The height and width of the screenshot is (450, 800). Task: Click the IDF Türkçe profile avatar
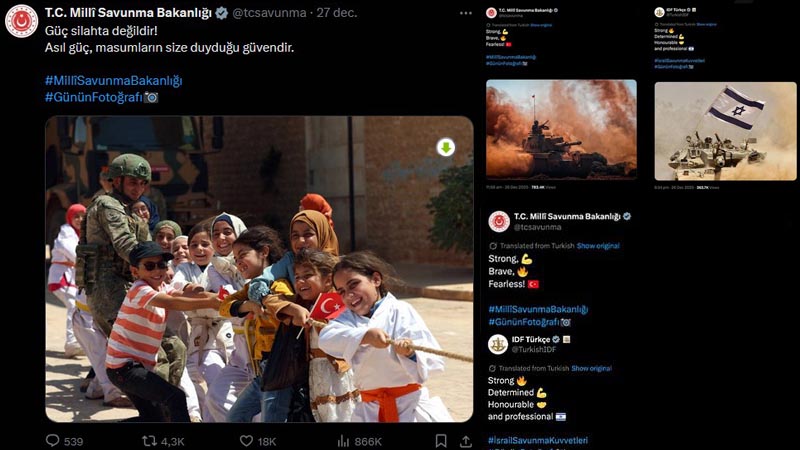(x=499, y=344)
